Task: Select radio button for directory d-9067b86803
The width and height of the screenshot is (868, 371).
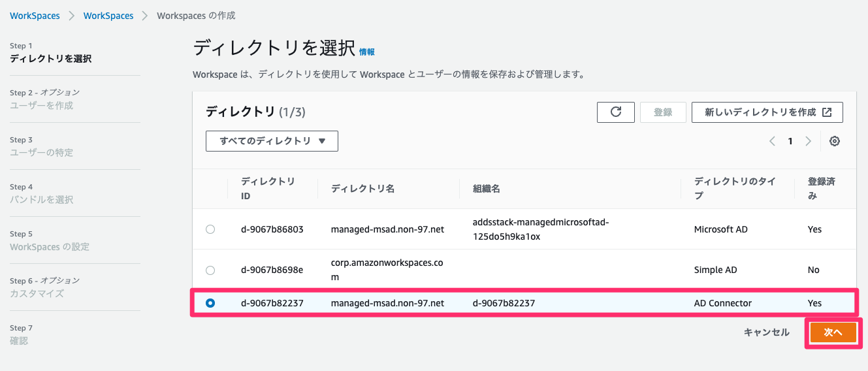Action: [210, 229]
